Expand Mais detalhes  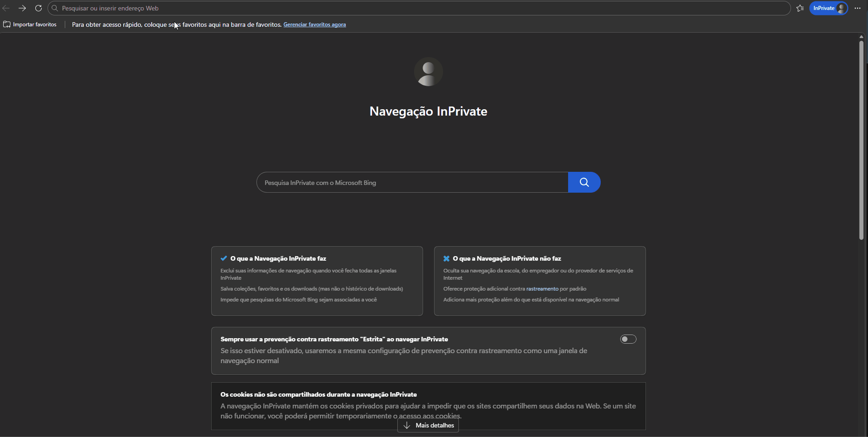(x=428, y=425)
